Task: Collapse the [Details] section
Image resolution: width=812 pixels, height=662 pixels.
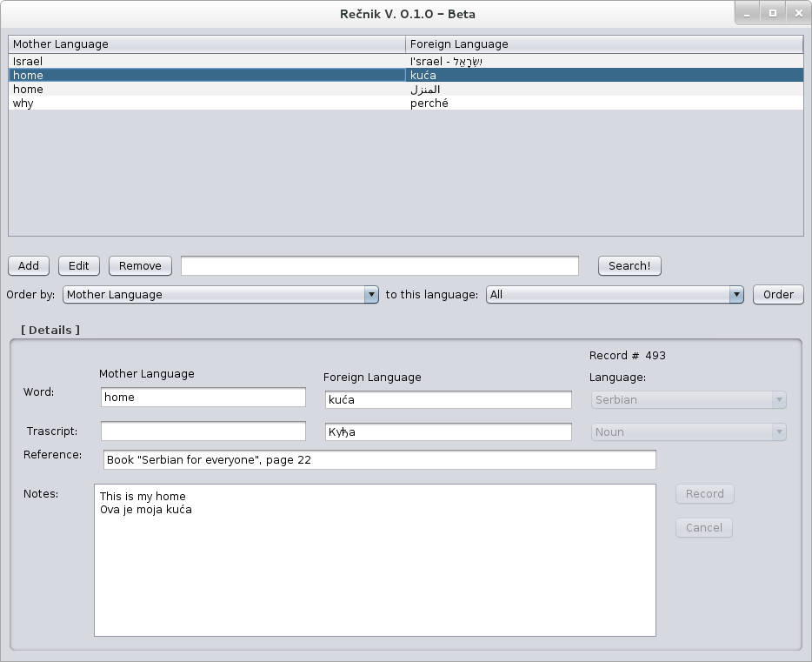Action: pyautogui.click(x=50, y=330)
